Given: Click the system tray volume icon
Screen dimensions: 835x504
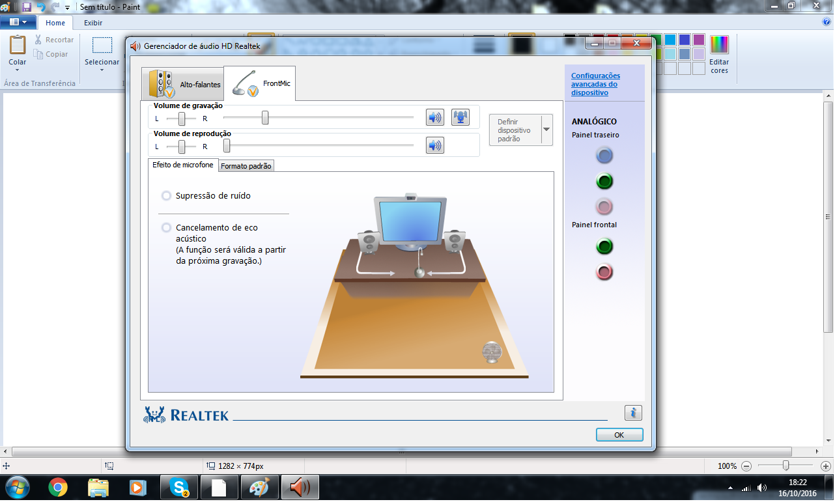Looking at the screenshot, I should pos(763,487).
